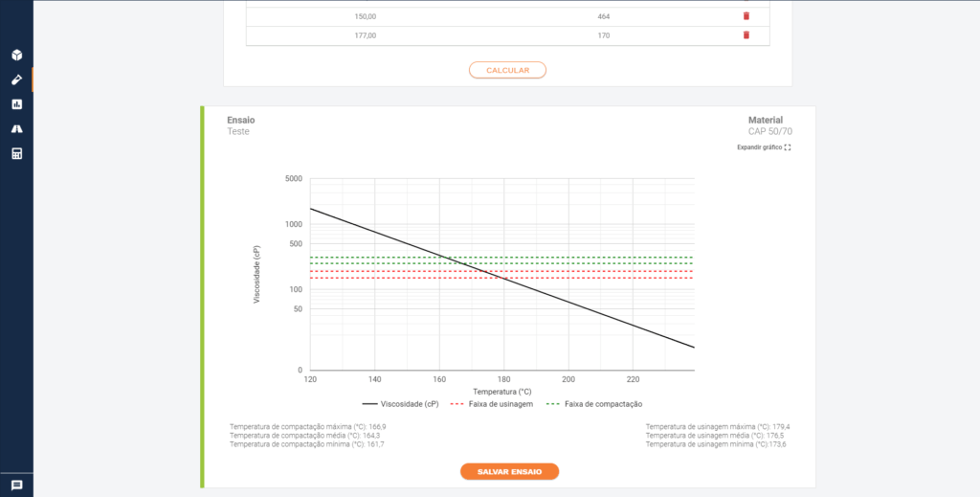
Task: Click the road icon in sidebar
Action: click(x=16, y=128)
